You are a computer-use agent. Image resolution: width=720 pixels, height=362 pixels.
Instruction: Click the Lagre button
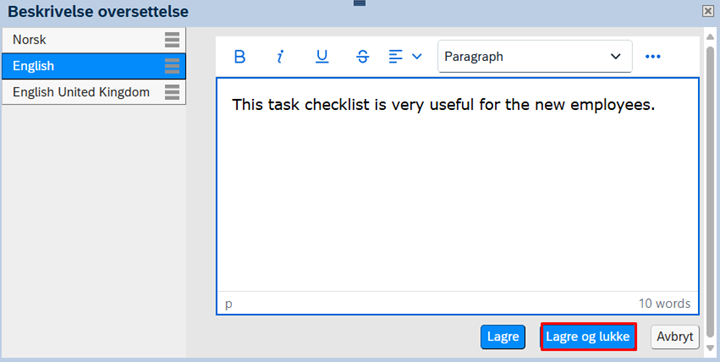[503, 337]
